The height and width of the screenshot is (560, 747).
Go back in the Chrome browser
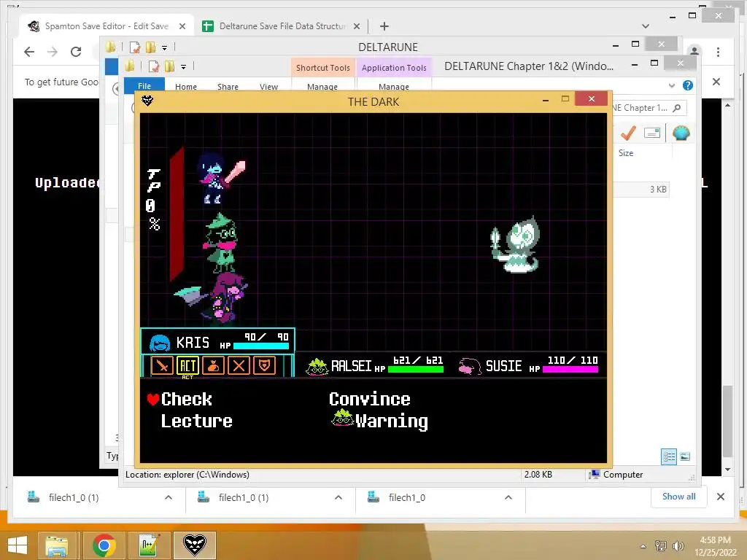point(29,52)
